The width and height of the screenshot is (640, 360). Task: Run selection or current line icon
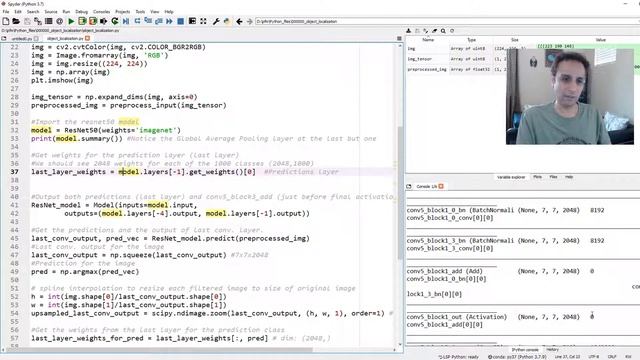104,21
